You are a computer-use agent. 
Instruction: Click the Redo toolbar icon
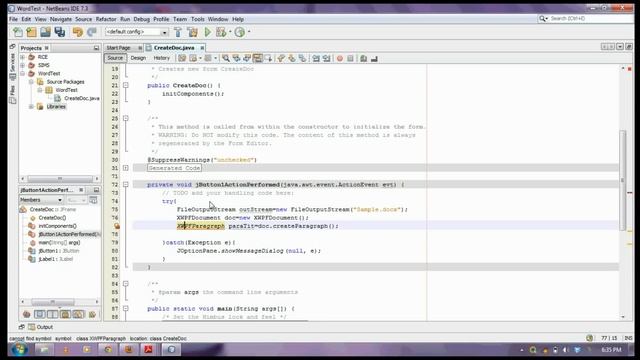[91, 32]
